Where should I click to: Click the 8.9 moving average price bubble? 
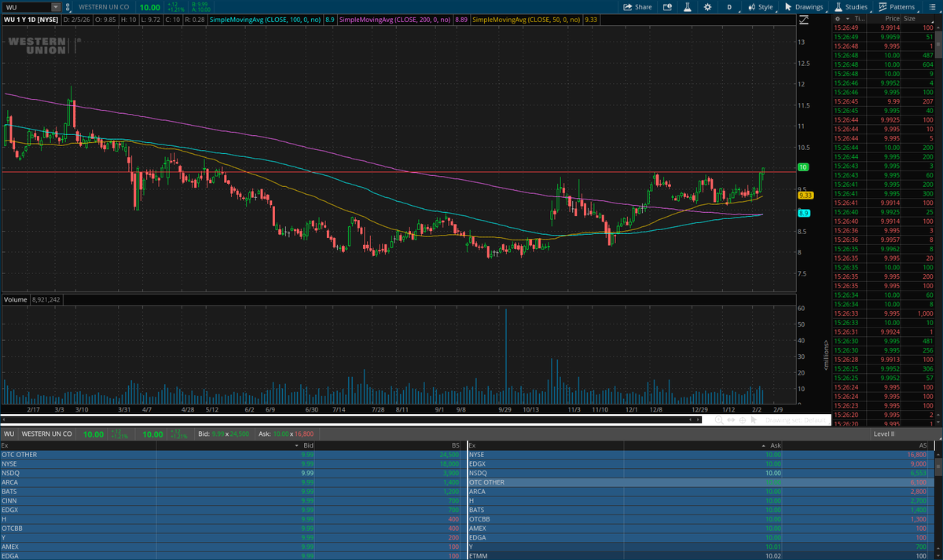coord(804,213)
